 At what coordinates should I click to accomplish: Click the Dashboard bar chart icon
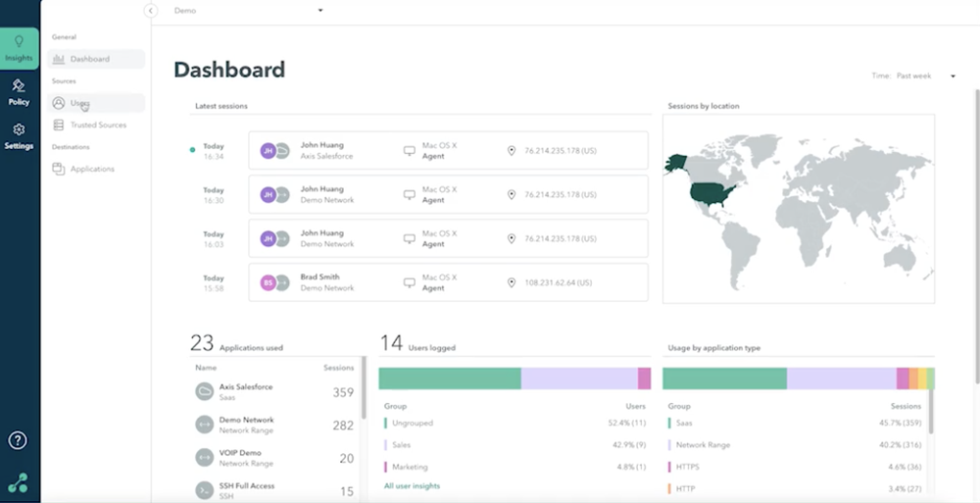click(x=58, y=60)
